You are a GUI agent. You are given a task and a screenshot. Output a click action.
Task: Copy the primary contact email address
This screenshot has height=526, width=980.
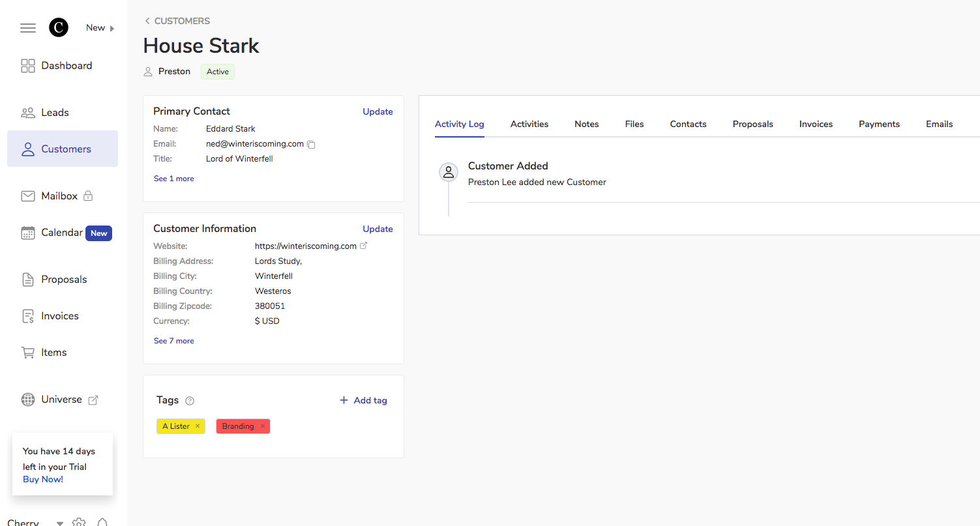[x=311, y=145]
